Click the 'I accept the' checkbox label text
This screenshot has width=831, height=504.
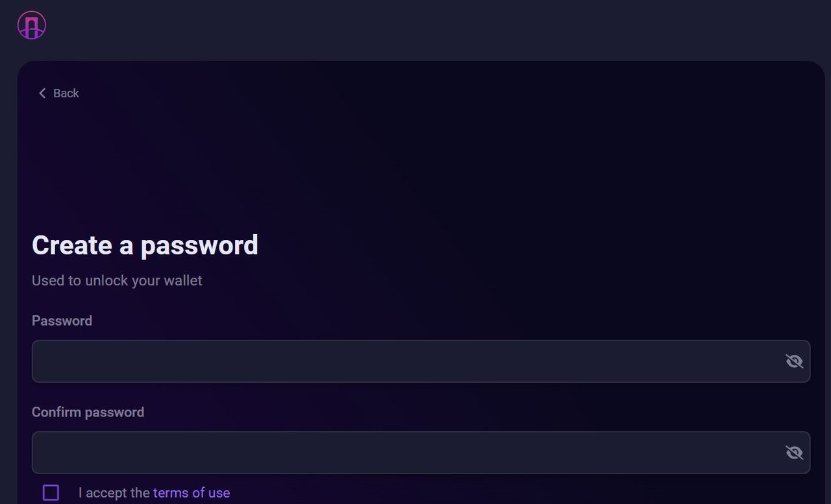[x=114, y=493]
